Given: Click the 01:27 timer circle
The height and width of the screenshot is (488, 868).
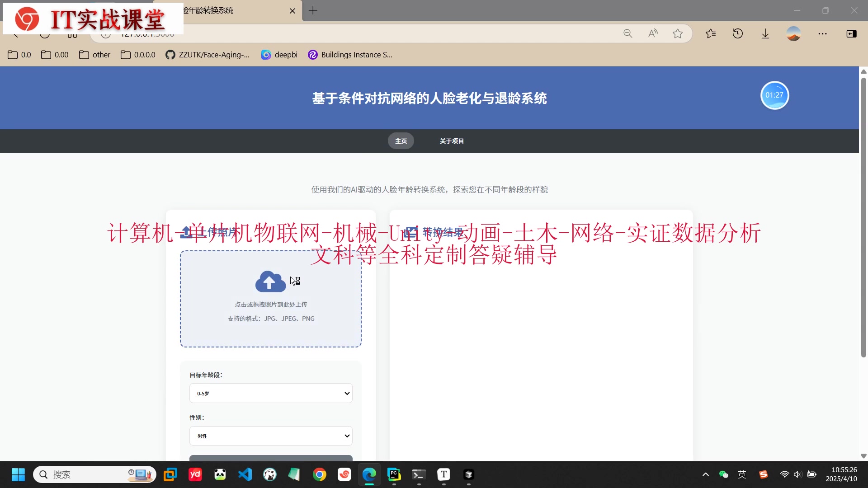Looking at the screenshot, I should point(774,95).
